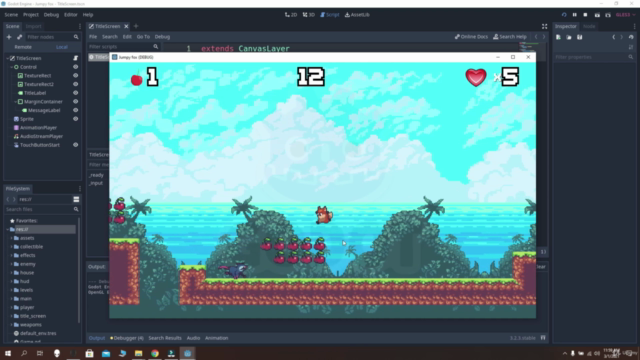This screenshot has width=640, height=360.
Task: Collapse the MarginContainer node
Action: (16, 102)
